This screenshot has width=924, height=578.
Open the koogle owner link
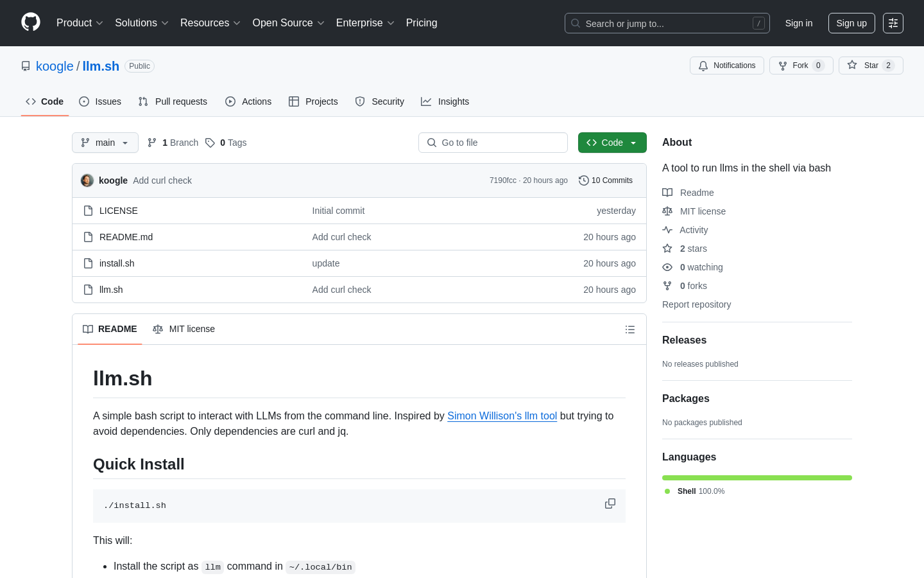55,66
